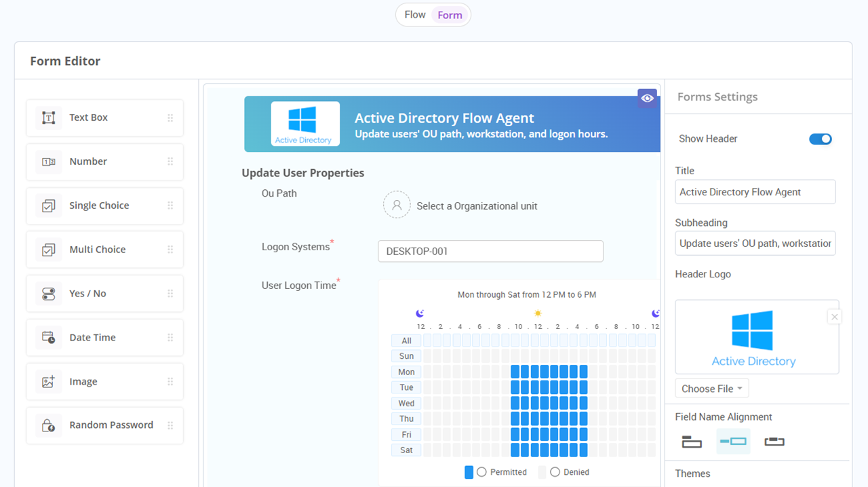The image size is (868, 487).
Task: Select the Text Box field type
Action: pos(104,117)
